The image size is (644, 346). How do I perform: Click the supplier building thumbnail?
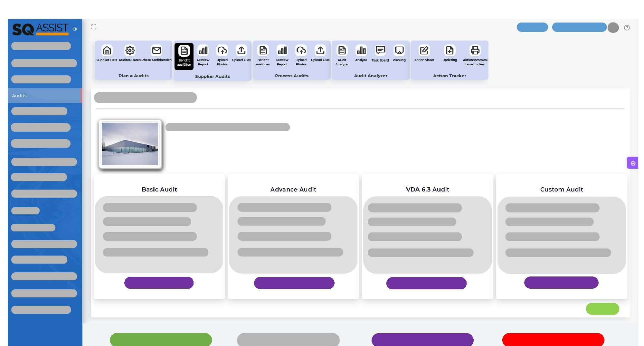(130, 144)
